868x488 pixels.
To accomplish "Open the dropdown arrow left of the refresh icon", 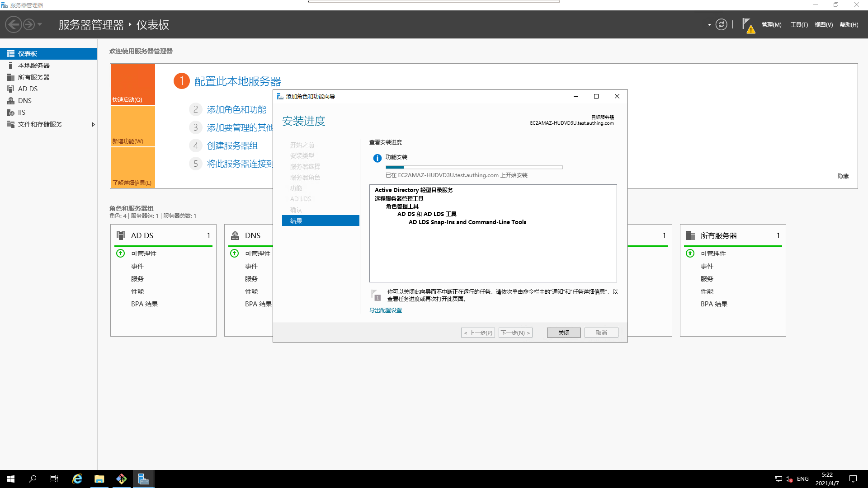I will click(x=709, y=25).
